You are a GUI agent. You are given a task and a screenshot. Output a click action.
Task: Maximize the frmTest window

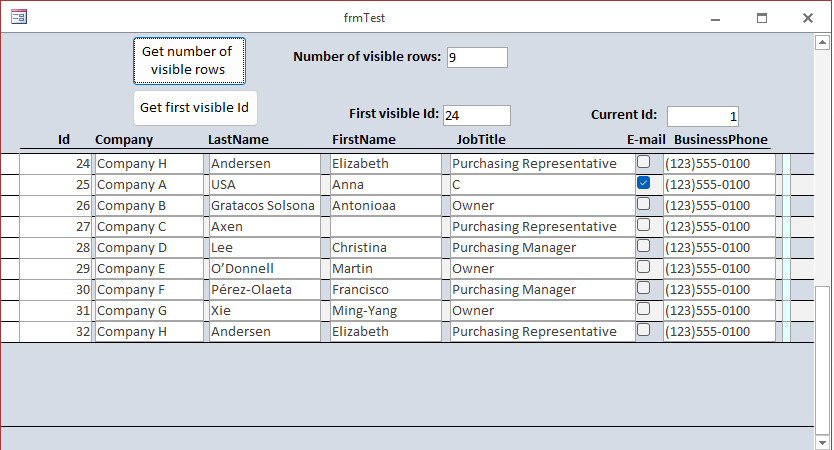(762, 17)
